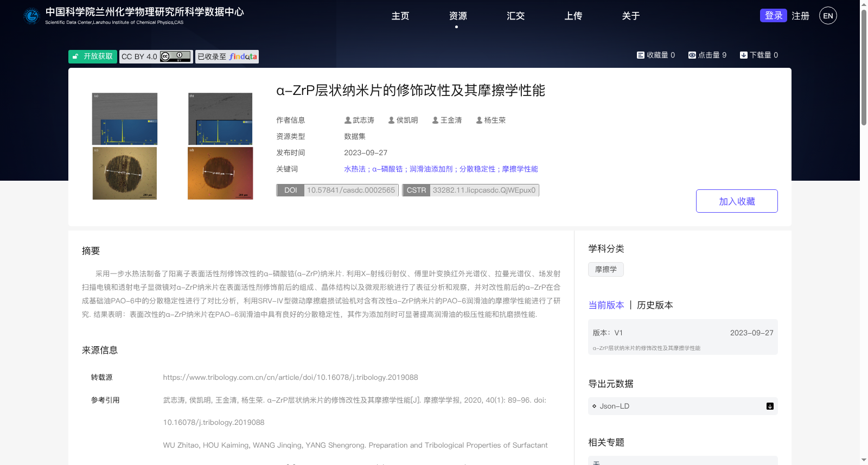Open the 资源 nav item
The height and width of the screenshot is (465, 868).
point(458,16)
